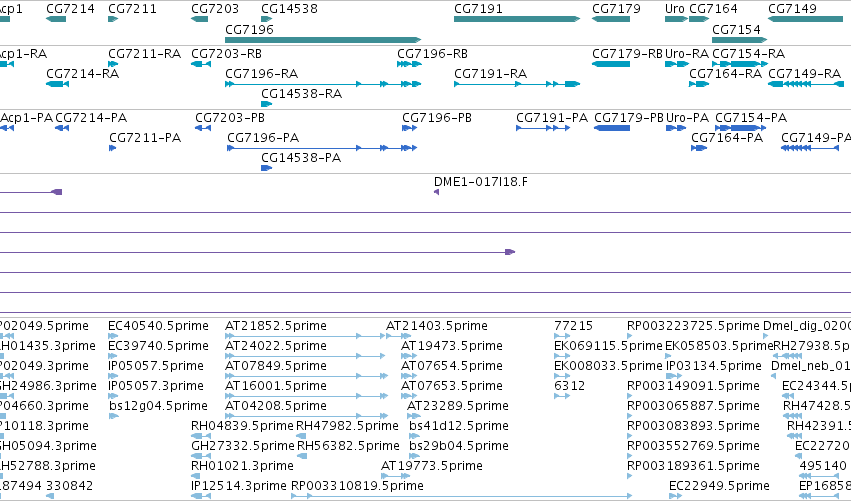Open the CG7196-RA transcript label
Viewport: 851px width, 501px height.
coord(262,74)
